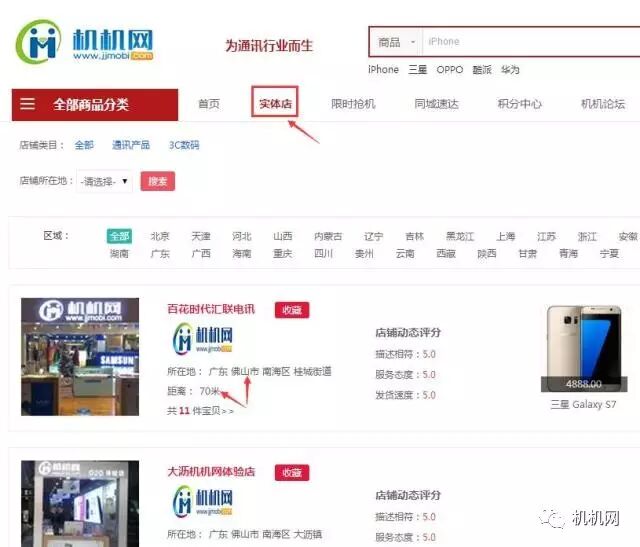The image size is (640, 547).
Task: Filter stores by 青海 region
Action: point(569,254)
